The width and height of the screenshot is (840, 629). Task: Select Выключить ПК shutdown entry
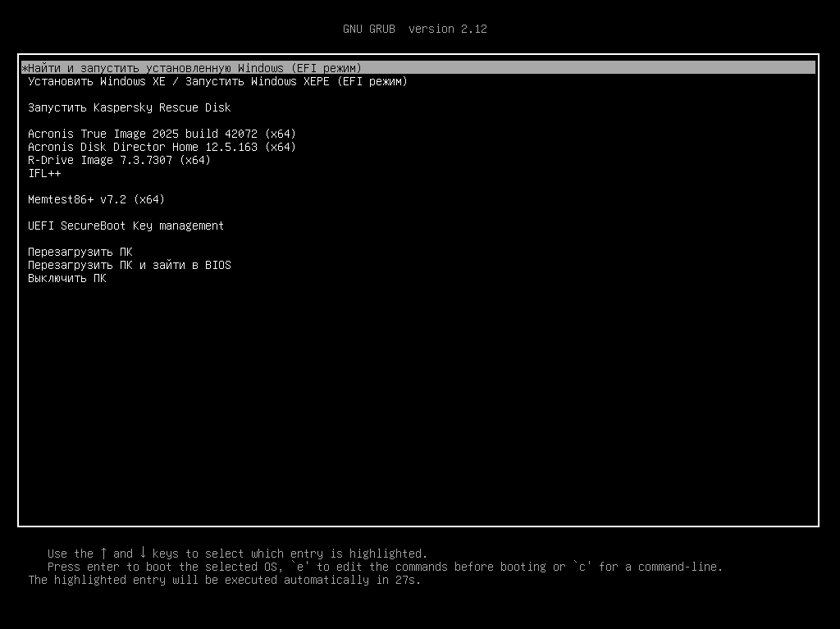click(x=67, y=278)
